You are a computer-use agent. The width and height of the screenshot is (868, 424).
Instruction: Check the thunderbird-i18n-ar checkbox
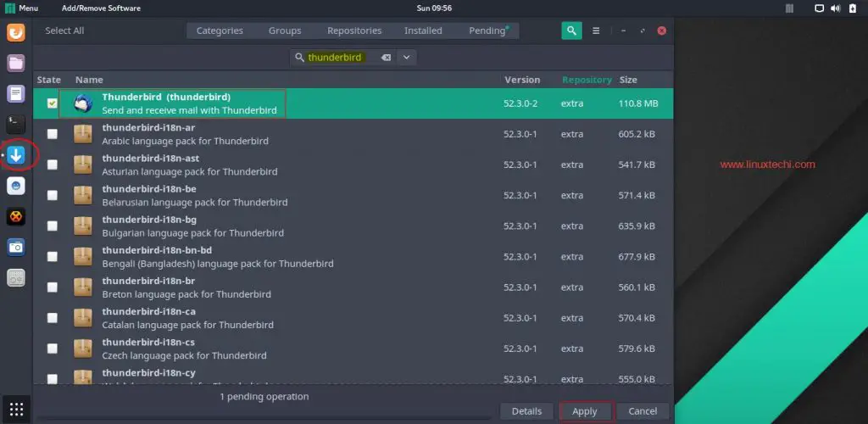coord(52,134)
